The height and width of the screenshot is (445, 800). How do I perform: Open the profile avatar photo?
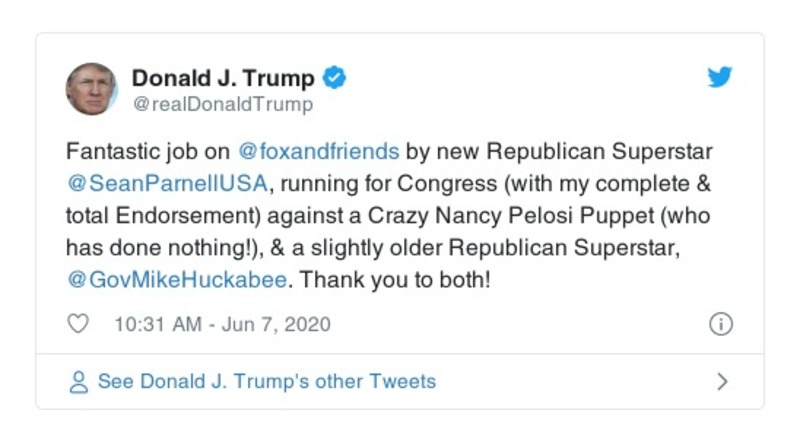pyautogui.click(x=92, y=89)
